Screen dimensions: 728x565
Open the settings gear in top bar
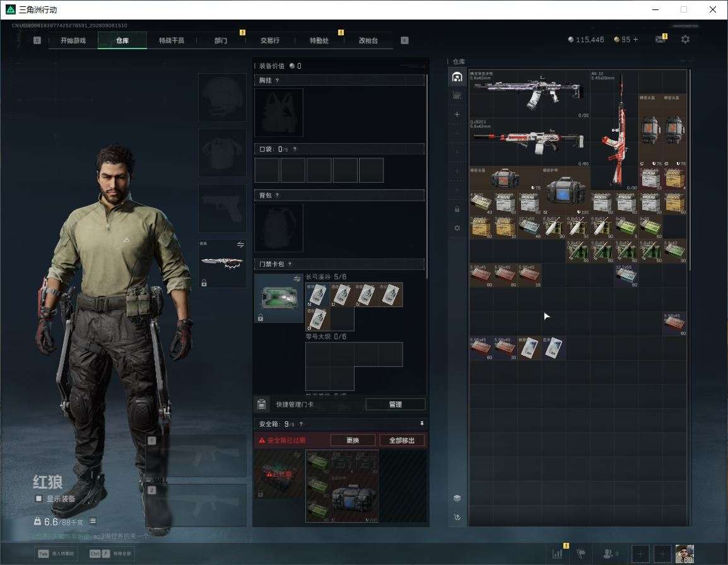pos(685,40)
